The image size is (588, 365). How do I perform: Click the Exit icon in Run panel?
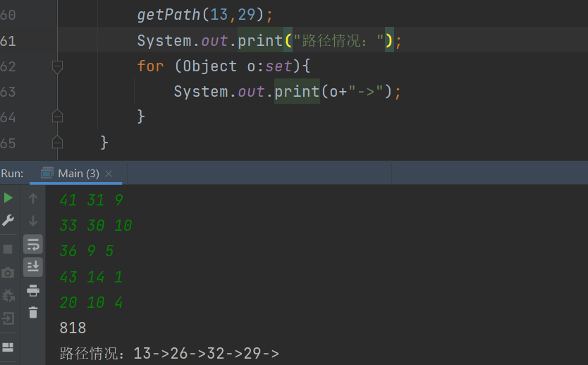(x=8, y=318)
